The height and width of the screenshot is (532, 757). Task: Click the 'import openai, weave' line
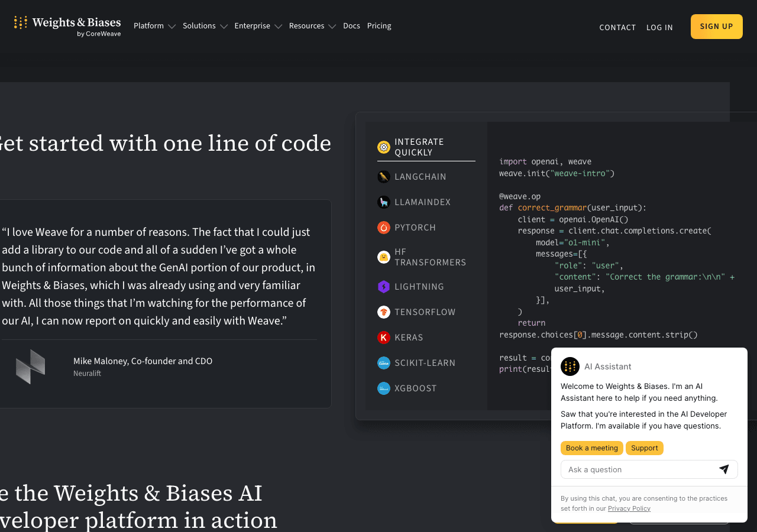click(545, 161)
